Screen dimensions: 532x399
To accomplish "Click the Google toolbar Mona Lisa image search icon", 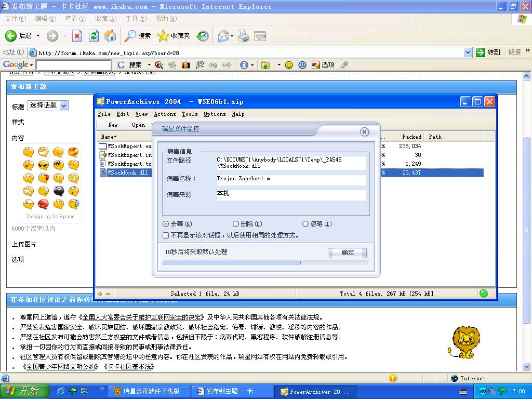I will [x=185, y=64].
